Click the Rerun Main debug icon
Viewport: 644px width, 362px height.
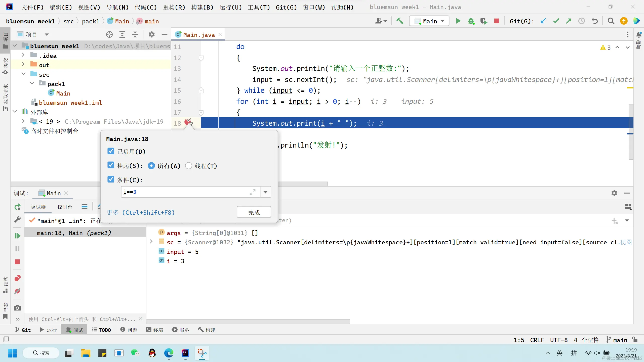(17, 207)
